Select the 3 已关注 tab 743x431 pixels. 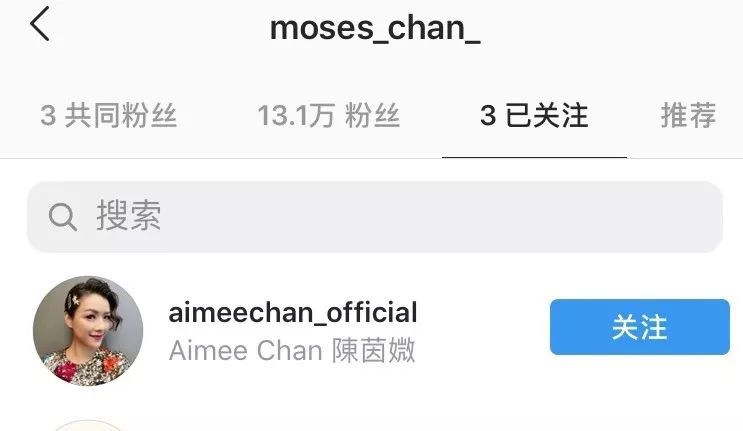coord(534,115)
